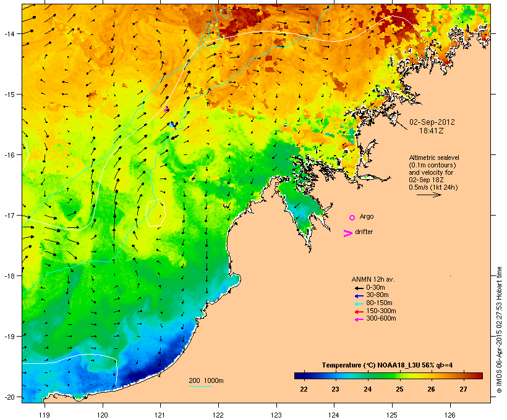Click the cyan 80-150m legend arrow
507x420 pixels.
pos(359,304)
